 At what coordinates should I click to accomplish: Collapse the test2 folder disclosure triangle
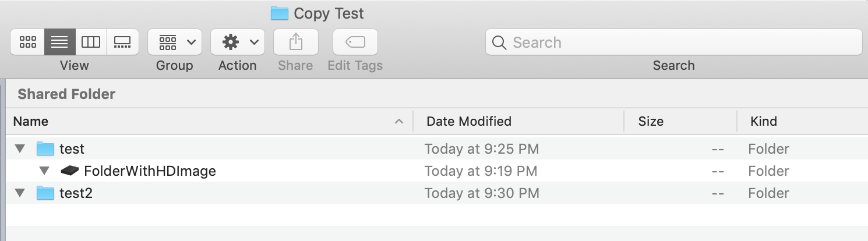pos(20,193)
